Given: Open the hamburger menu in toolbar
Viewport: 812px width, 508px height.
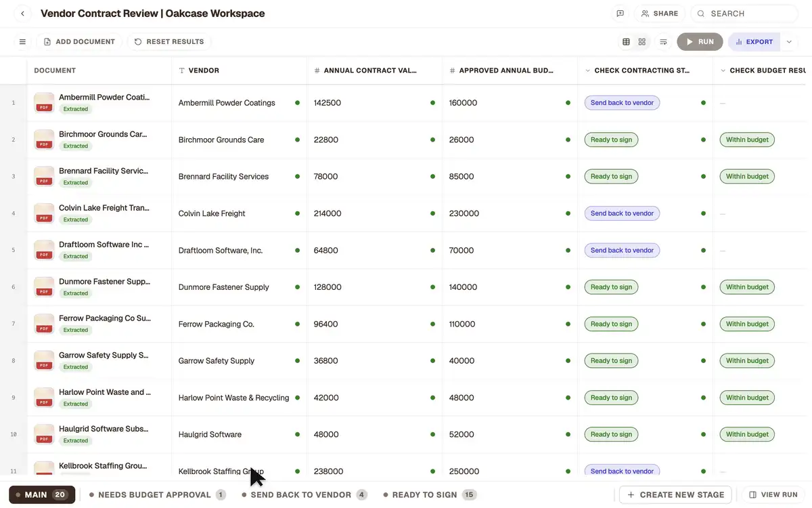Looking at the screenshot, I should (x=22, y=42).
